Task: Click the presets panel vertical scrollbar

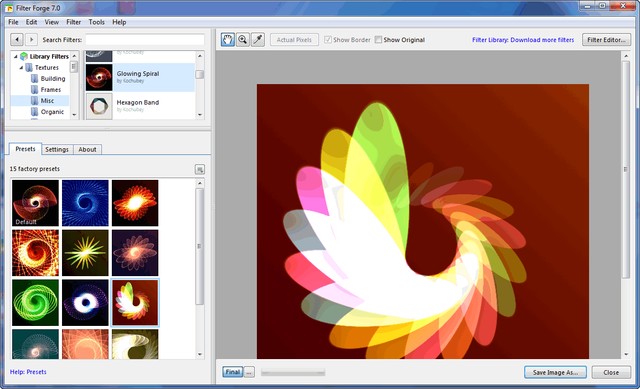Action: click(x=200, y=246)
